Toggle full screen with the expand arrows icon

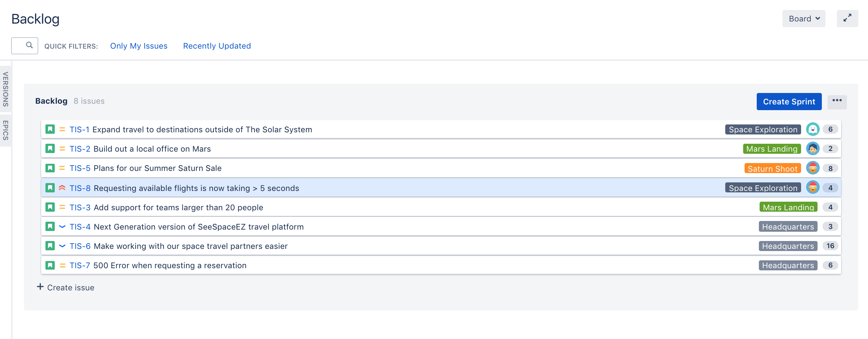click(x=847, y=18)
